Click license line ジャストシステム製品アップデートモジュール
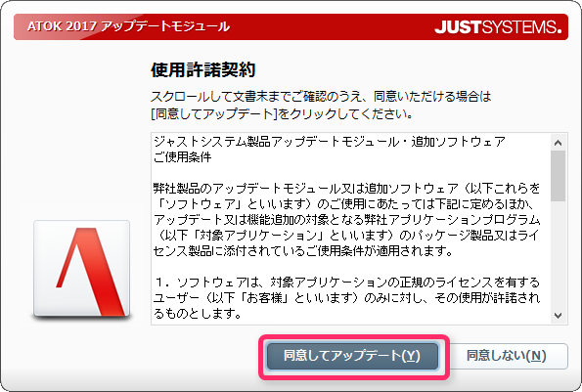Image resolution: width=582 pixels, height=392 pixels. pyautogui.click(x=330, y=142)
